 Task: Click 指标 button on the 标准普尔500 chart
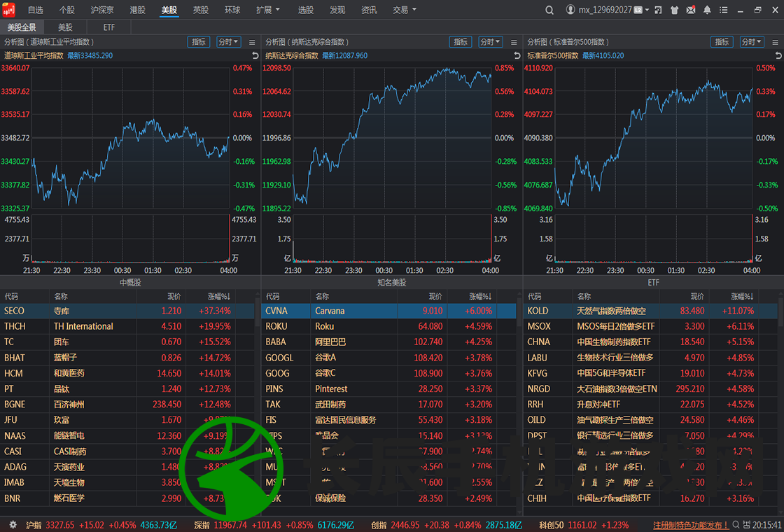pyautogui.click(x=722, y=42)
